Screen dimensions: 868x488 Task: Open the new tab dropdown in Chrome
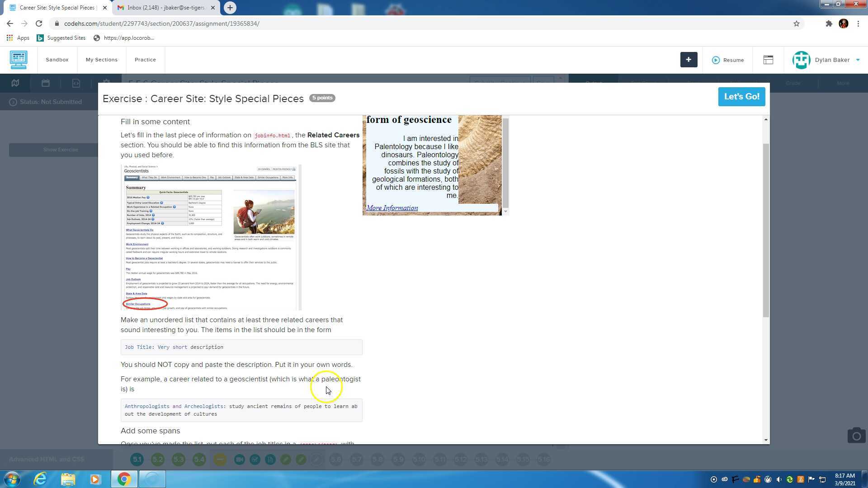pos(230,7)
